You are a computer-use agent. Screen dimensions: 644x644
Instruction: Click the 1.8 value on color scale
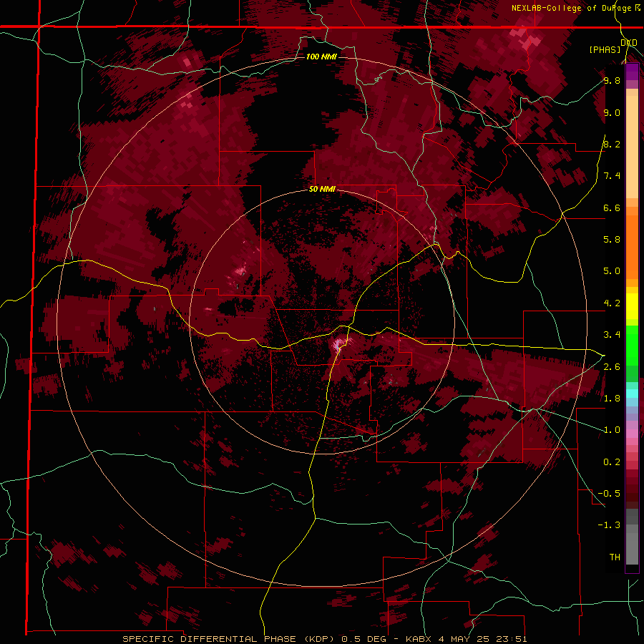click(612, 398)
